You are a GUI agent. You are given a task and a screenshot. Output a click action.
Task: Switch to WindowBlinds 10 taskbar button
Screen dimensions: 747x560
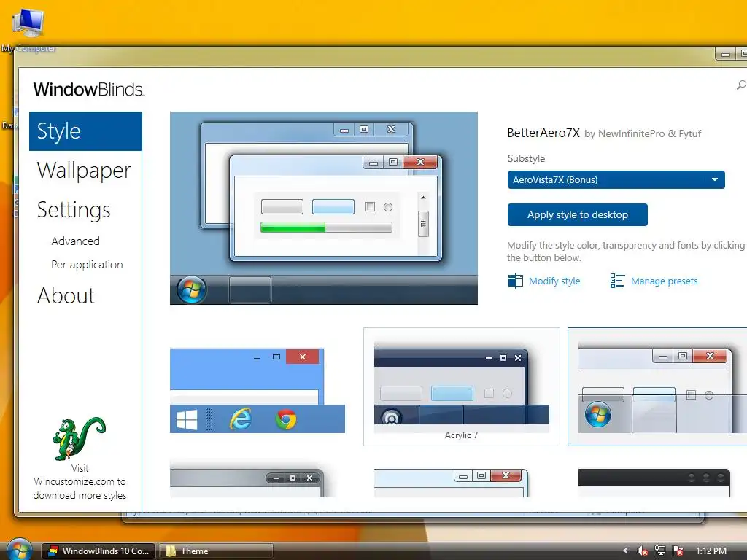point(98,551)
